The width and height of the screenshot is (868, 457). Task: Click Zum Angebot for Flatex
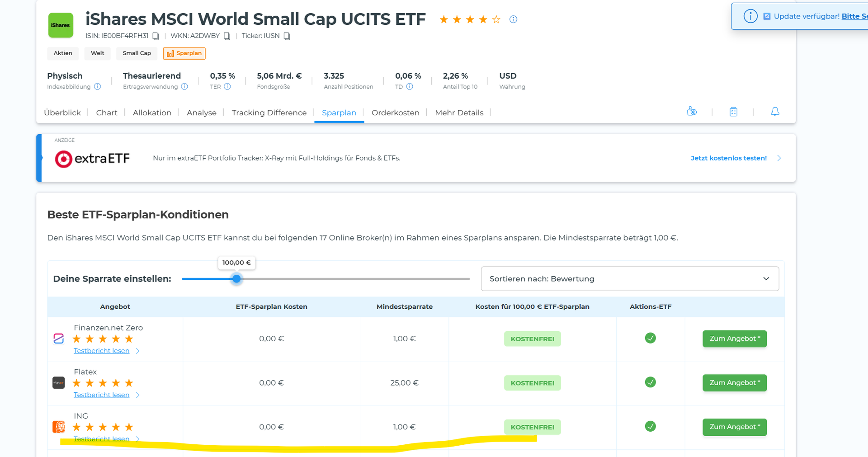(735, 383)
